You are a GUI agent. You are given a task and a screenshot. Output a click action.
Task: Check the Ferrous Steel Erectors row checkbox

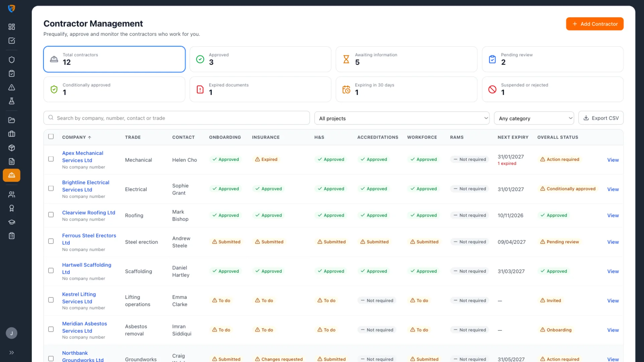(x=51, y=241)
